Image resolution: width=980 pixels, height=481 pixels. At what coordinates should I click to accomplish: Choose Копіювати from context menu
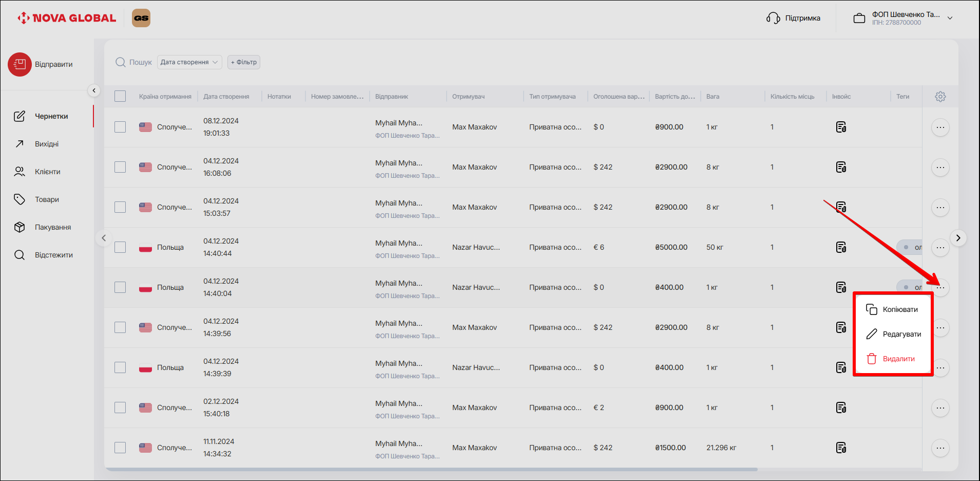[x=899, y=309]
